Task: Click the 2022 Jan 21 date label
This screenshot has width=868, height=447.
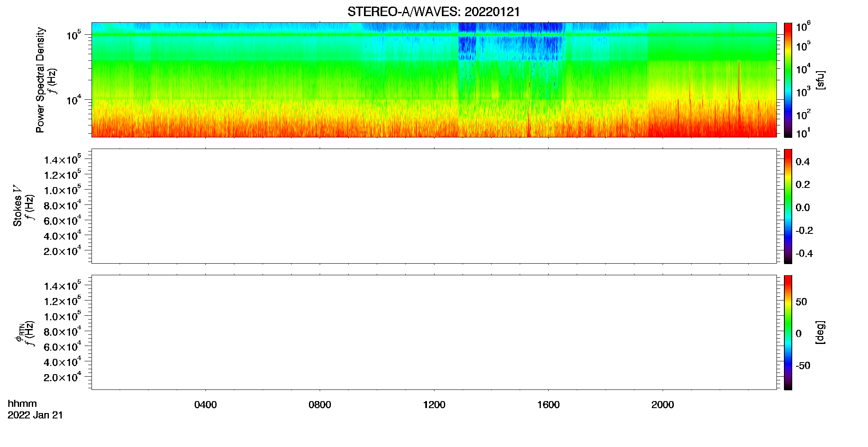Action: (x=35, y=415)
